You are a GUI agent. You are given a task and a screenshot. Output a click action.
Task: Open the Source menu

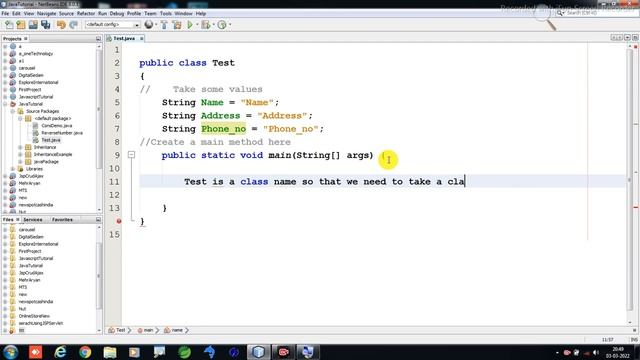(x=66, y=13)
